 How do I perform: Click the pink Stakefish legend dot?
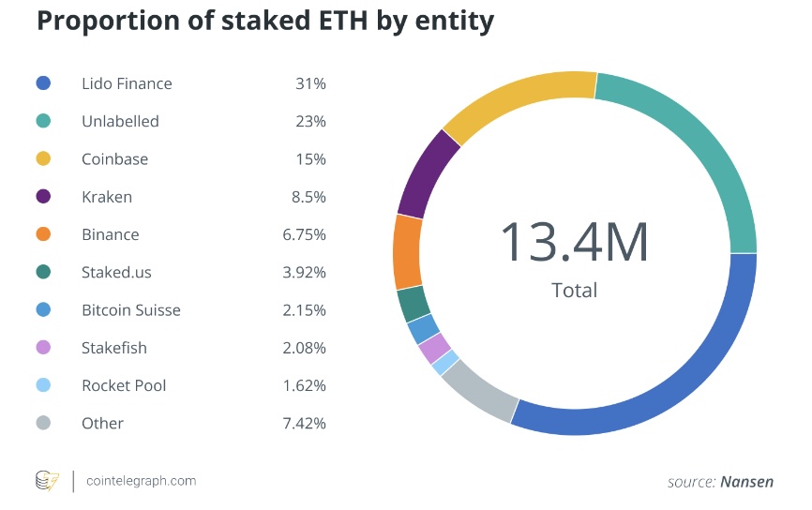pos(42,348)
